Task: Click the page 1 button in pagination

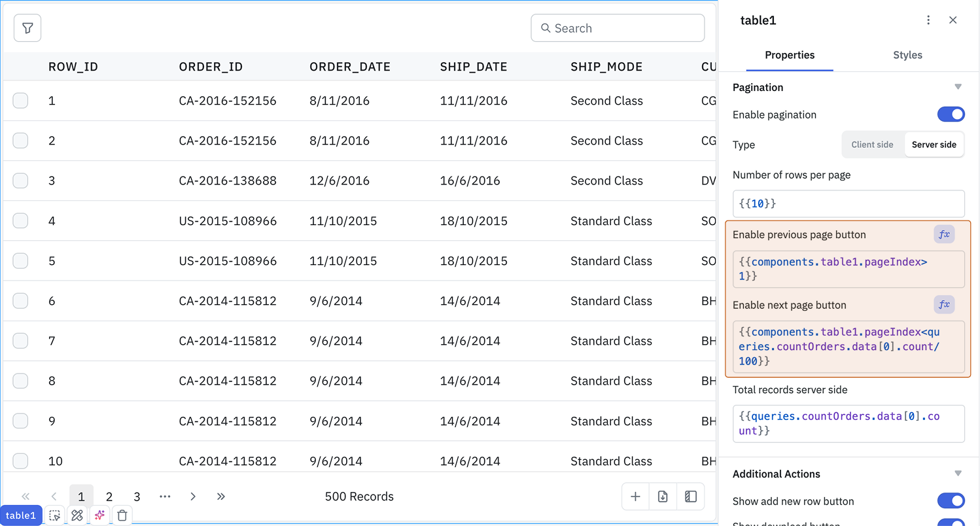Action: tap(81, 497)
